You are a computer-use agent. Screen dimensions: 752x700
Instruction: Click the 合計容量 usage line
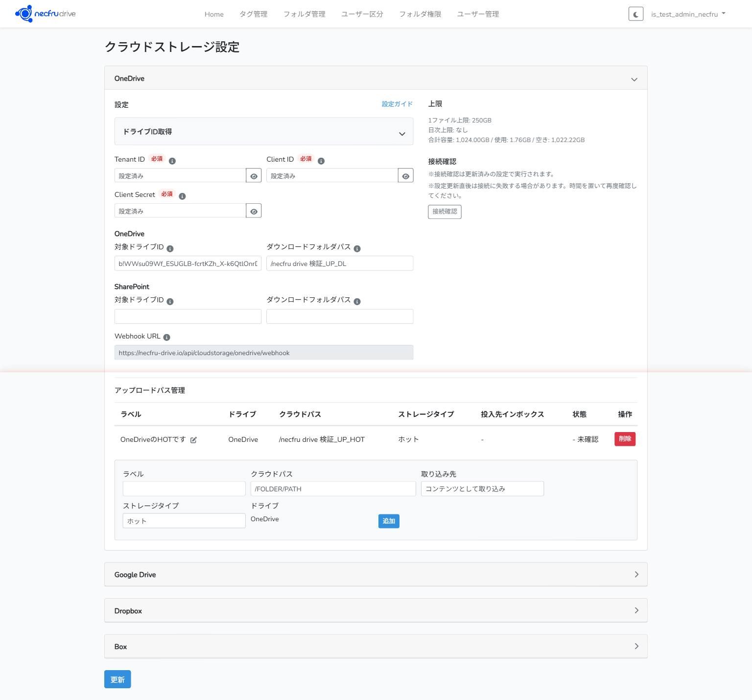pos(506,140)
